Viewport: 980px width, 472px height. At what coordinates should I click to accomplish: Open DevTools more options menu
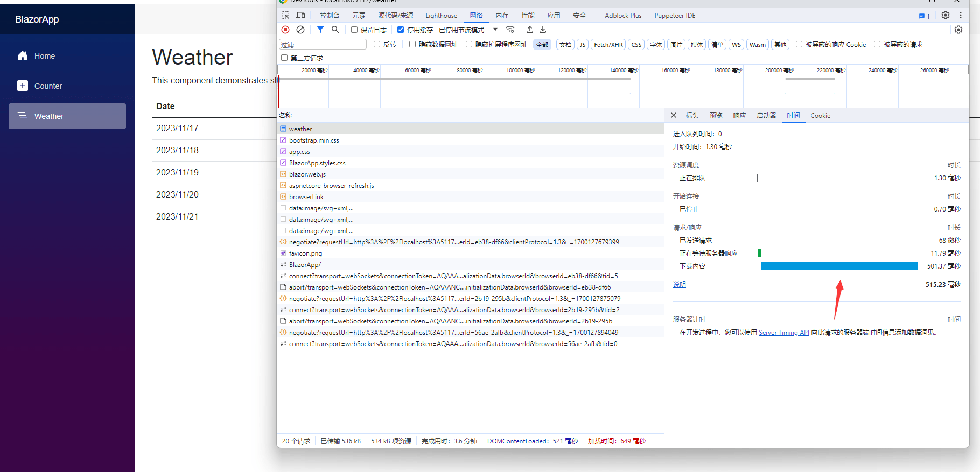click(x=960, y=15)
